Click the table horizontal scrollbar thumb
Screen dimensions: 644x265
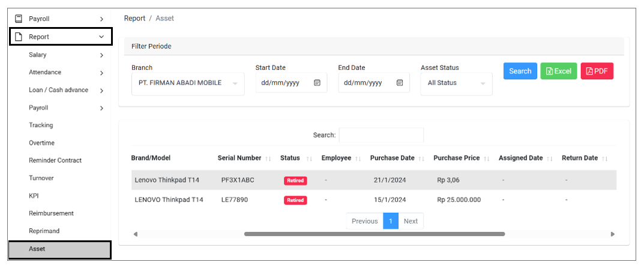click(x=375, y=234)
